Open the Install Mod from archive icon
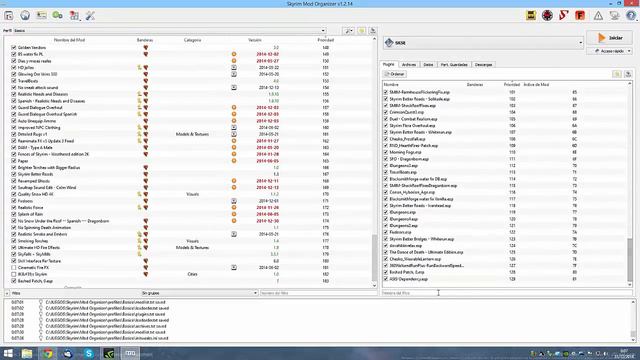This screenshot has height=360, width=640. point(9,16)
